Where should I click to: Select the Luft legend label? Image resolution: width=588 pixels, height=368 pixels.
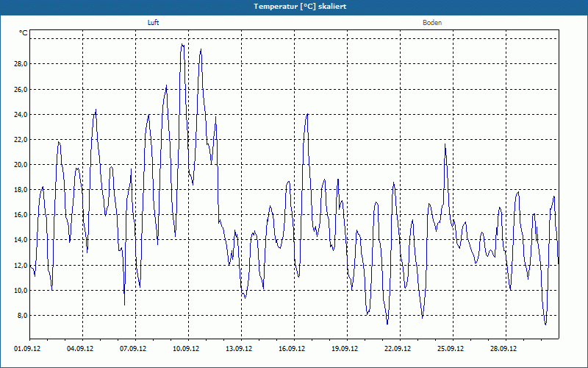(153, 23)
